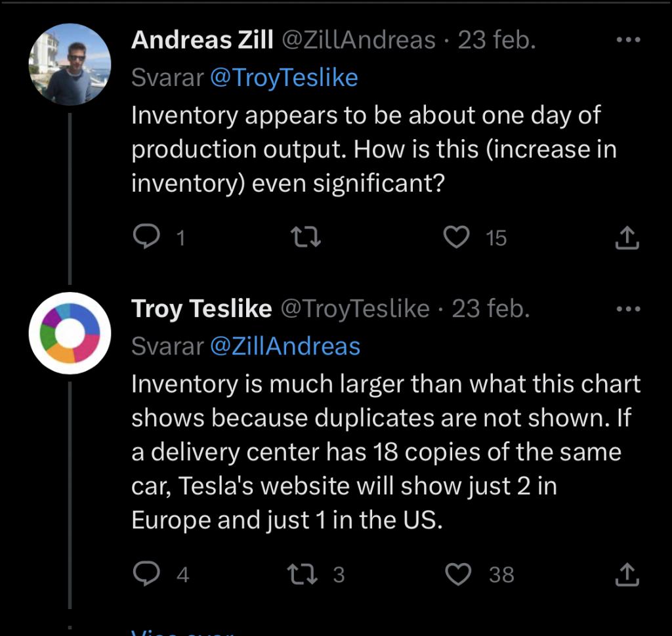Open Andreas Zill's profile picture
Image resolution: width=672 pixels, height=636 pixels.
point(70,64)
